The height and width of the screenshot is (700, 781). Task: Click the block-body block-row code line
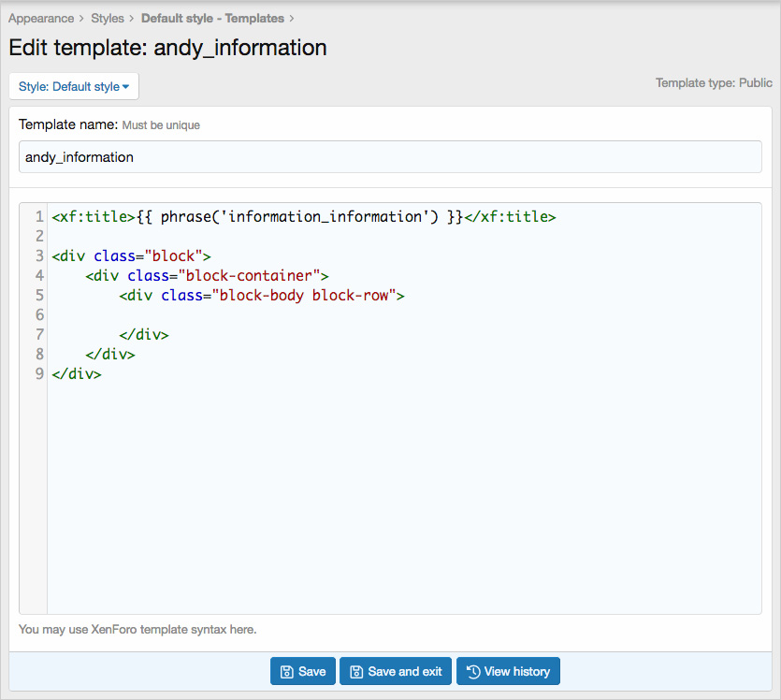coord(262,296)
